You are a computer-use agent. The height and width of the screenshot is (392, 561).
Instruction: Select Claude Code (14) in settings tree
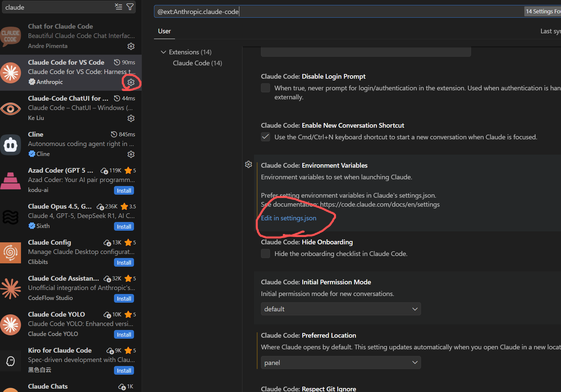pyautogui.click(x=197, y=63)
